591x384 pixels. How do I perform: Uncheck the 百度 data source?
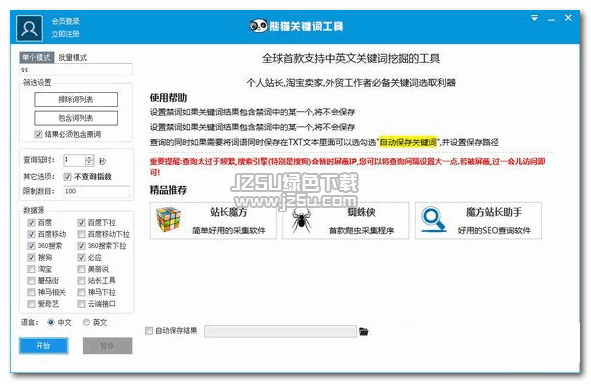click(x=31, y=223)
